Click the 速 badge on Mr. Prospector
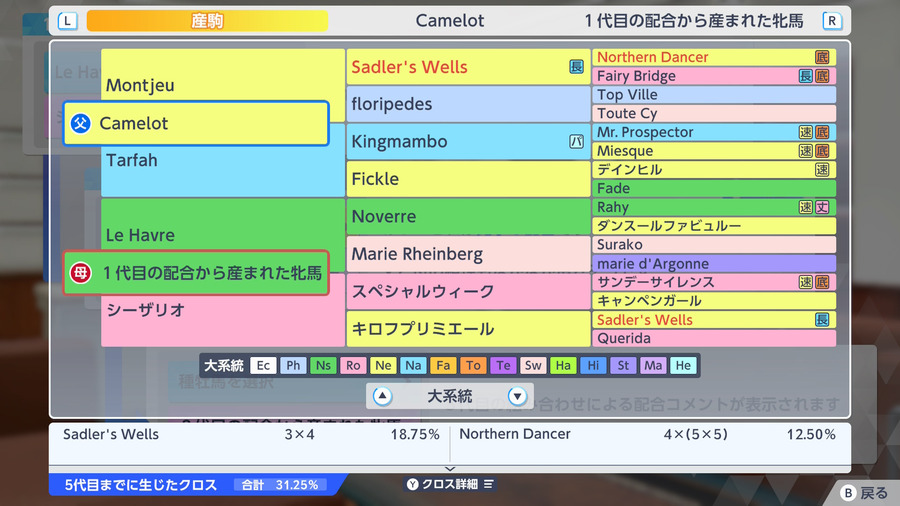The image size is (900, 506). pyautogui.click(x=806, y=132)
